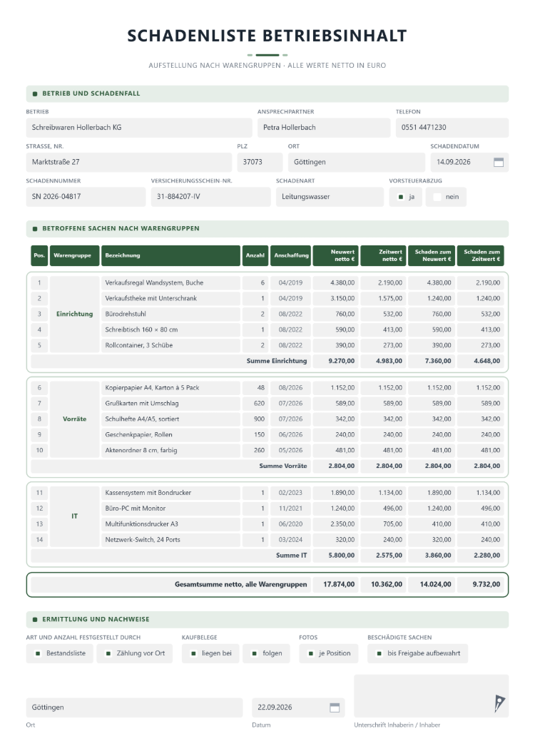Click Gesamtsumme Neuwert '17.874,00'
This screenshot has width=535, height=756.
point(336,584)
